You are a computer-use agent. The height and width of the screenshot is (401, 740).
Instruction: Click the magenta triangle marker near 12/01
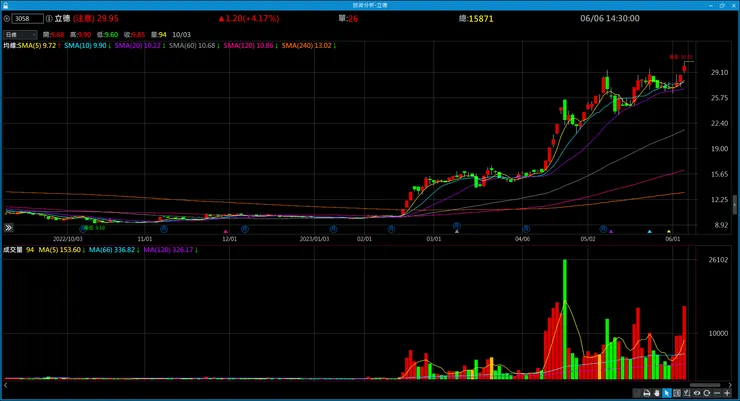(x=226, y=232)
